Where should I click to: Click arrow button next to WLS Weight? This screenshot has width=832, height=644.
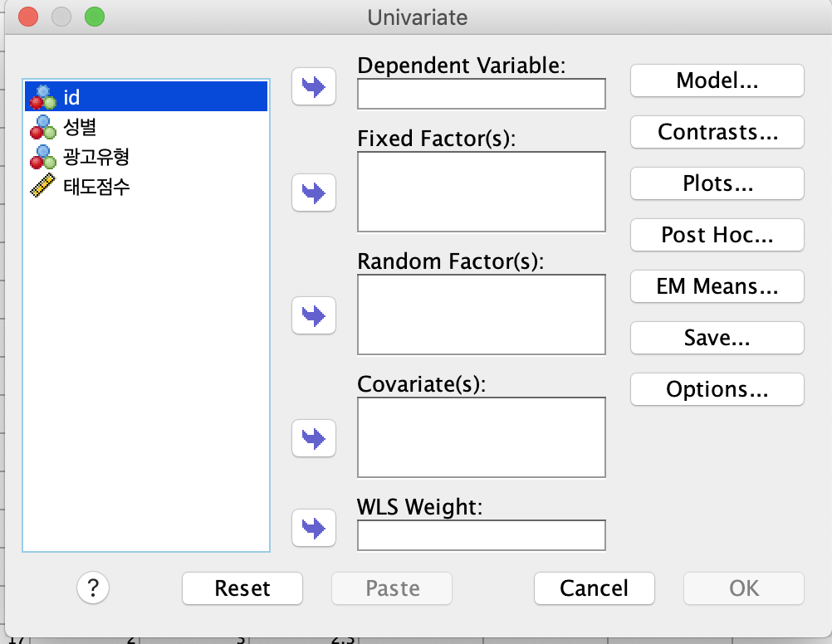[x=314, y=527]
